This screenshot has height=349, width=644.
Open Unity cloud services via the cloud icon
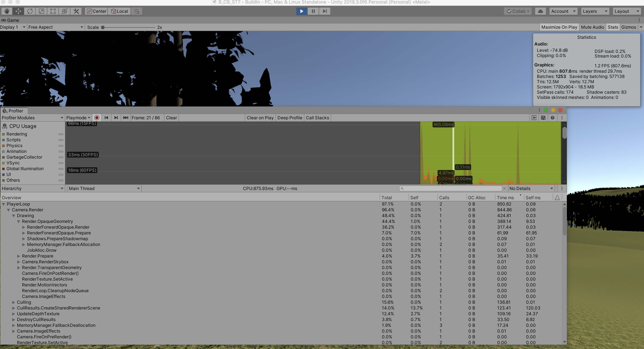click(x=540, y=11)
